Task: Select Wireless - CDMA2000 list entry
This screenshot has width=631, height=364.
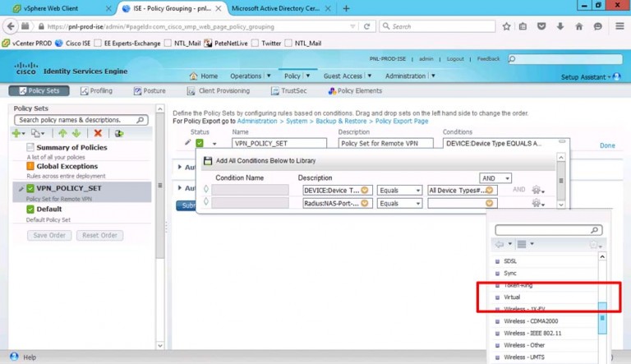Action: (x=531, y=321)
